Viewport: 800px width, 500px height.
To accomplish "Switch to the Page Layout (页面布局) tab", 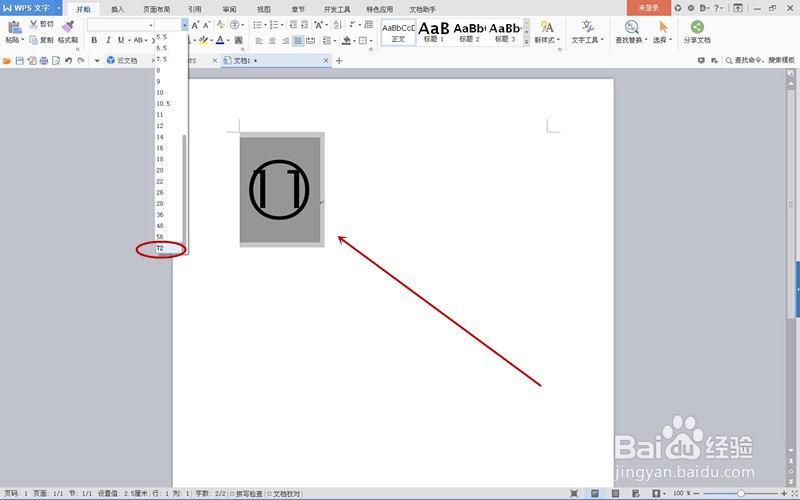I will 157,9.
